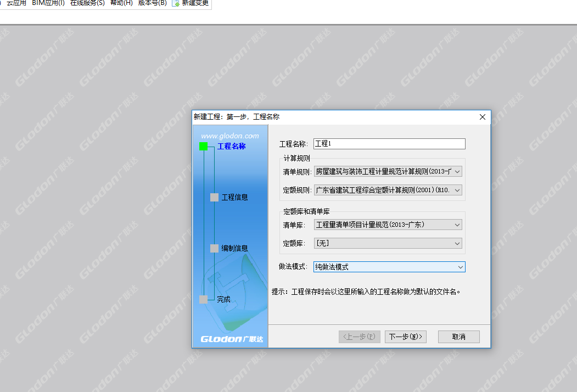Viewport: 577px width, 392px height.
Task: Click the www.glodon.com link
Action: (x=230, y=136)
